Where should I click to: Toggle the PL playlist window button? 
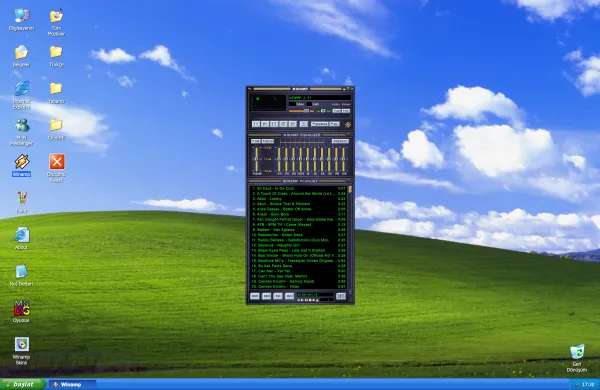coord(346,111)
